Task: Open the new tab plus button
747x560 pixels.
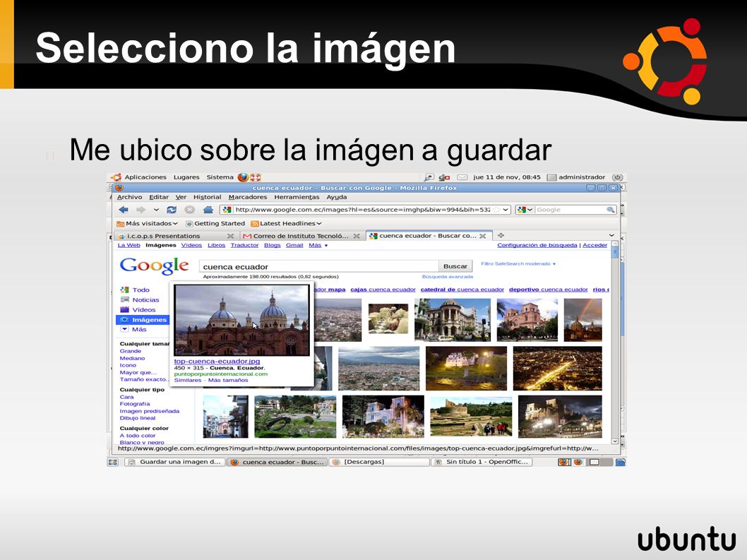Action: (501, 235)
